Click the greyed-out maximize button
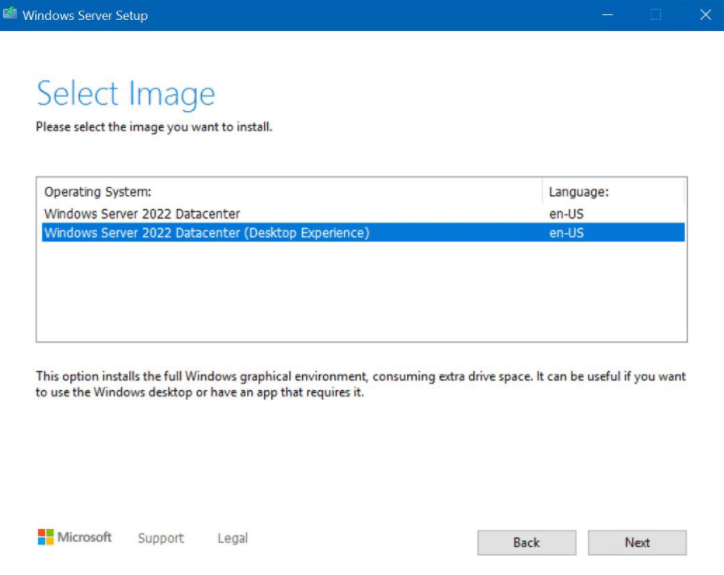Image resolution: width=724 pixels, height=575 pixels. (656, 15)
